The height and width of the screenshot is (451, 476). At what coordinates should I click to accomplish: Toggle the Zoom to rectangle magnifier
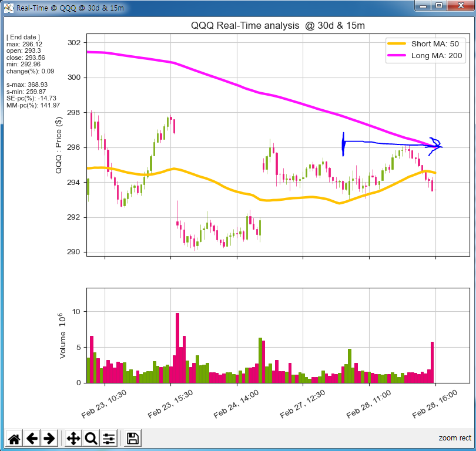90,438
